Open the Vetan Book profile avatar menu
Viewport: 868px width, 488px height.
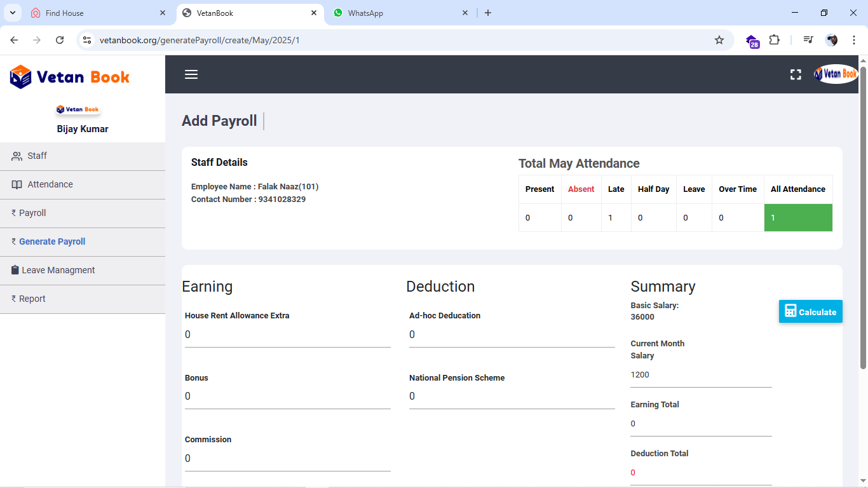[x=836, y=74]
